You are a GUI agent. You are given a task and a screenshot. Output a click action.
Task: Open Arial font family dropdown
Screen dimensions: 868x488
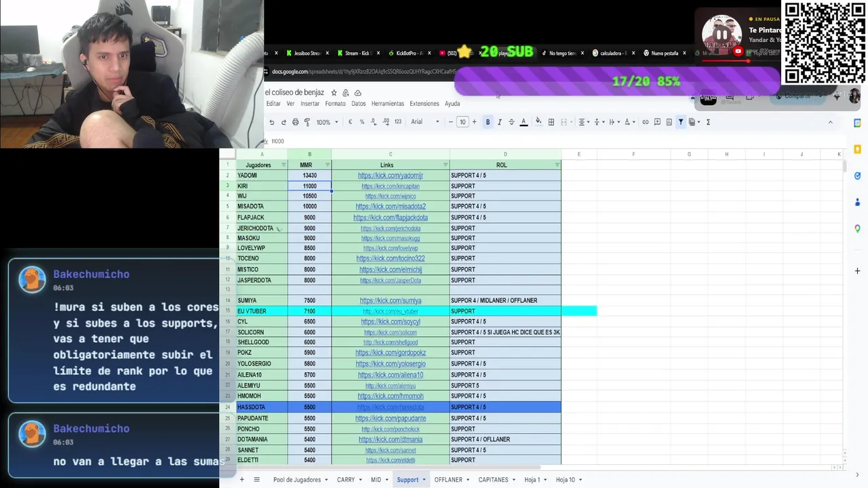425,122
